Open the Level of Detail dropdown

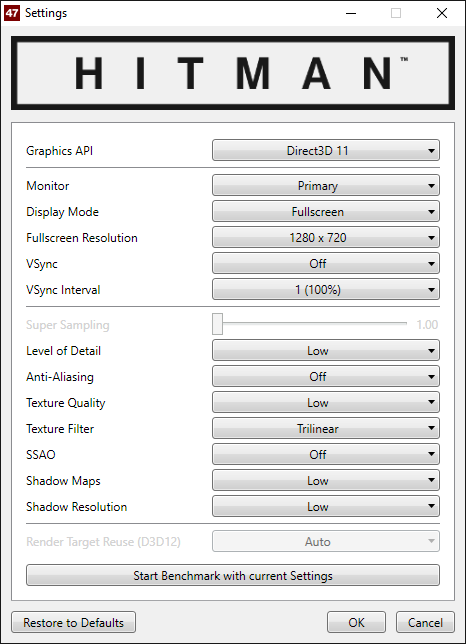(x=326, y=350)
